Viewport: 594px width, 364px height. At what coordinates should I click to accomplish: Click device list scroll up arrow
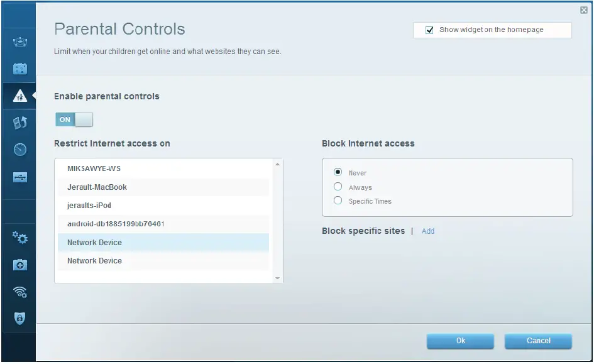click(x=277, y=164)
